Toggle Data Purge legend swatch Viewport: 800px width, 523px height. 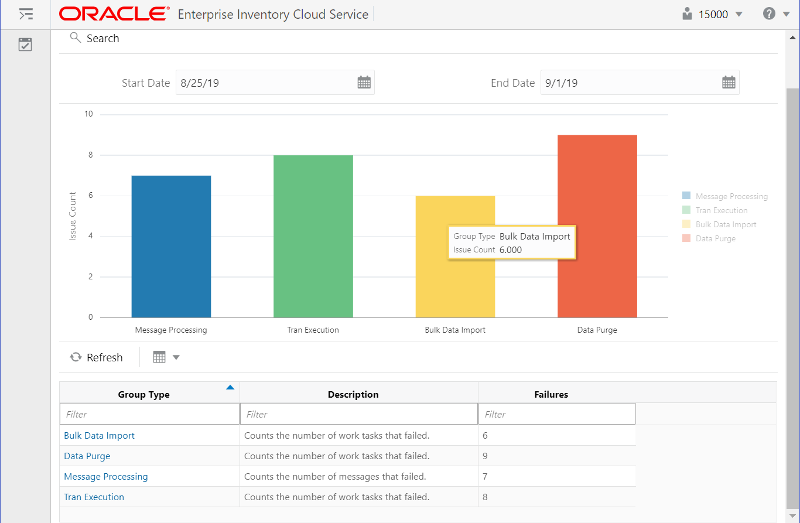686,238
